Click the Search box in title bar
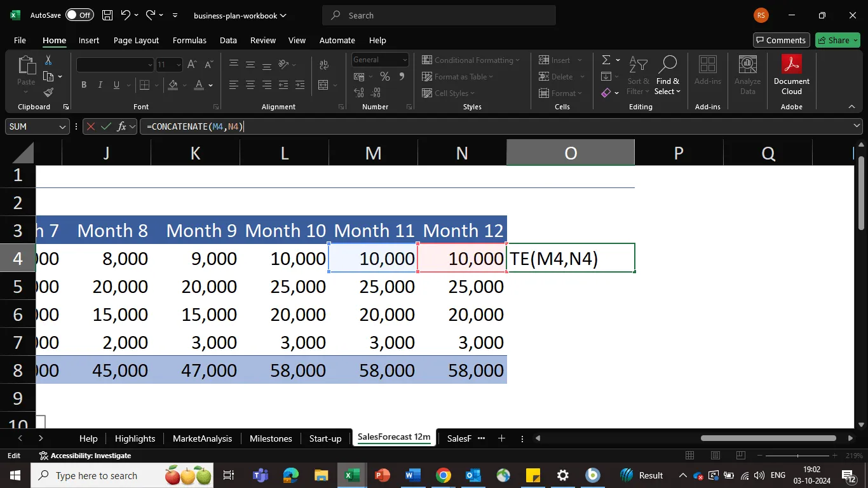The image size is (868, 488). tap(439, 15)
